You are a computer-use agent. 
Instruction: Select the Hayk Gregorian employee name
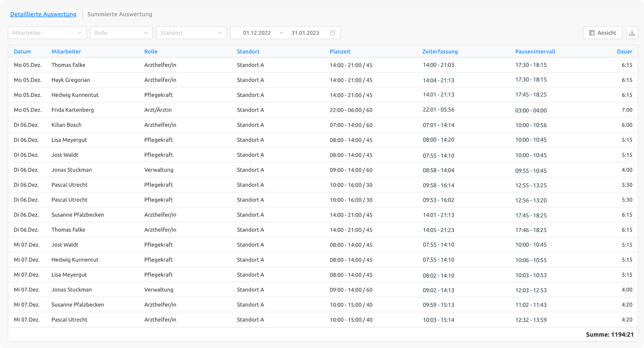tap(71, 80)
